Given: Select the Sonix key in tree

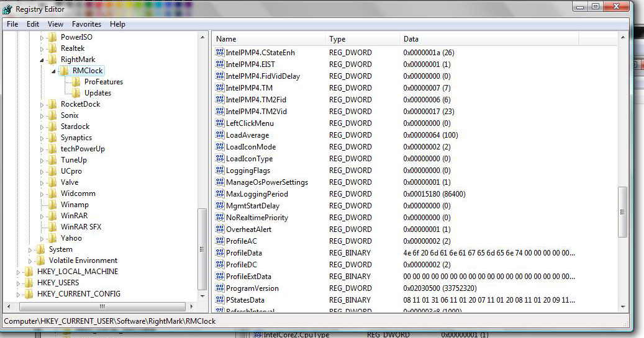Looking at the screenshot, I should click(70, 115).
